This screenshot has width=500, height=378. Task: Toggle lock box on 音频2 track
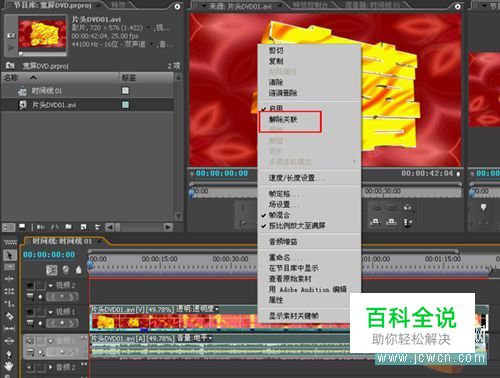coord(41,368)
